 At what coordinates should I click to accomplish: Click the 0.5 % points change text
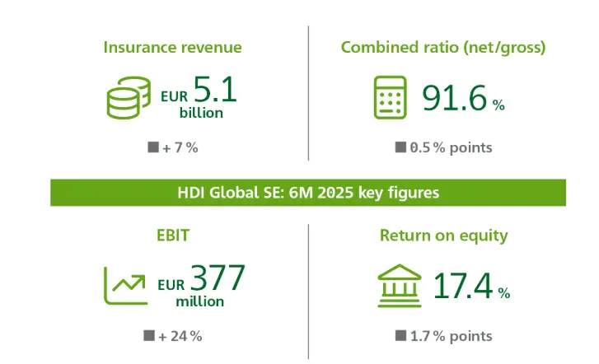pyautogui.click(x=452, y=147)
